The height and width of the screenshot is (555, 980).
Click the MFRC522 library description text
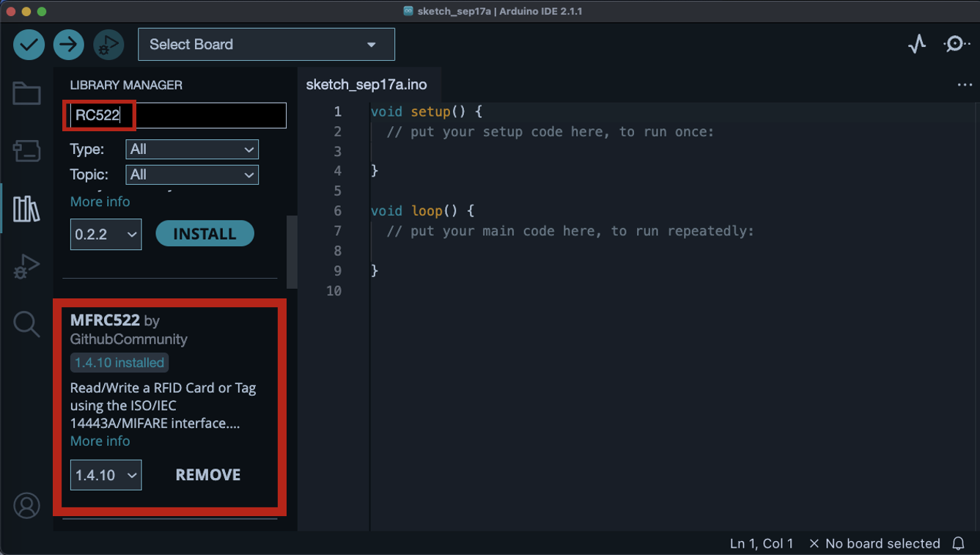pyautogui.click(x=163, y=405)
